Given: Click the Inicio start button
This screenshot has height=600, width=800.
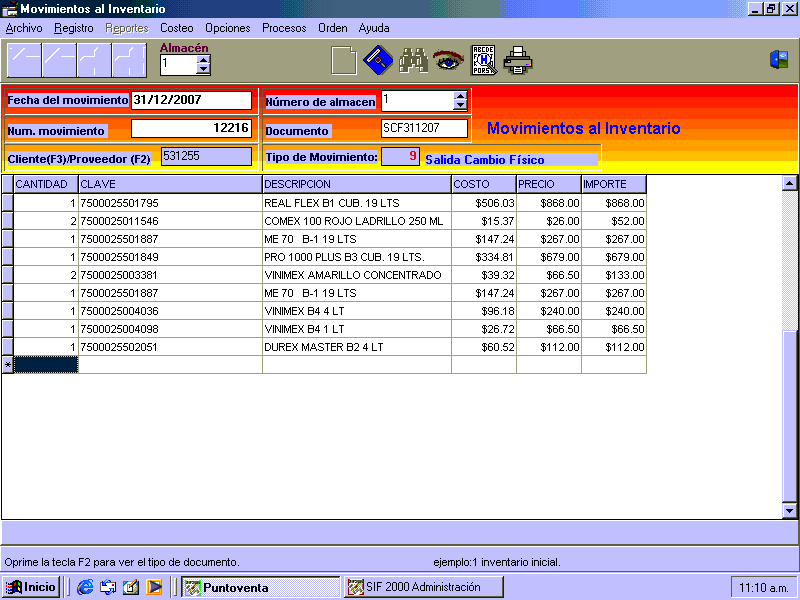Looking at the screenshot, I should pos(31,587).
